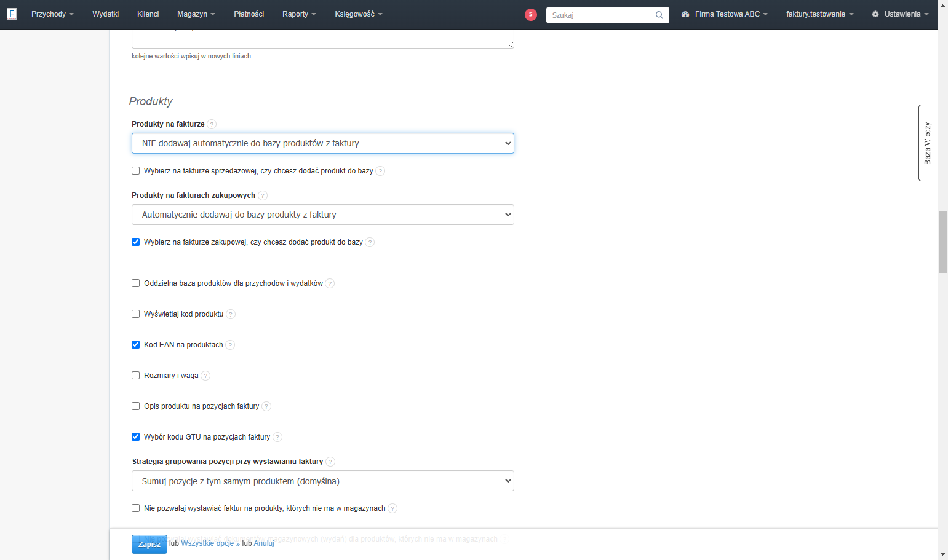Viewport: 948px width, 560px height.
Task: Expand Magazyn menu
Action: pyautogui.click(x=196, y=14)
